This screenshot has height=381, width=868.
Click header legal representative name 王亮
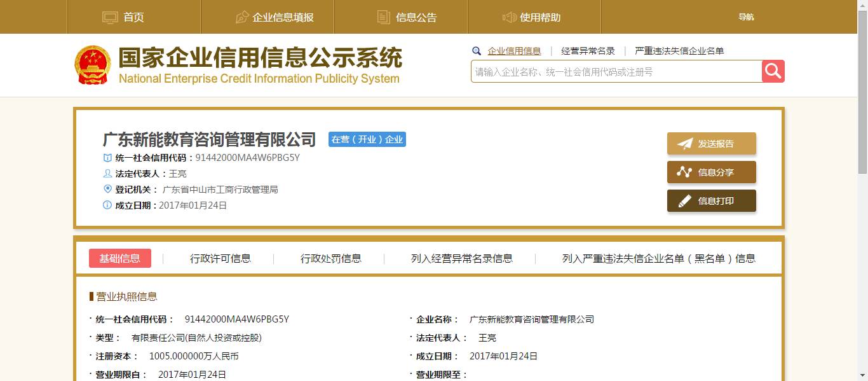(178, 174)
